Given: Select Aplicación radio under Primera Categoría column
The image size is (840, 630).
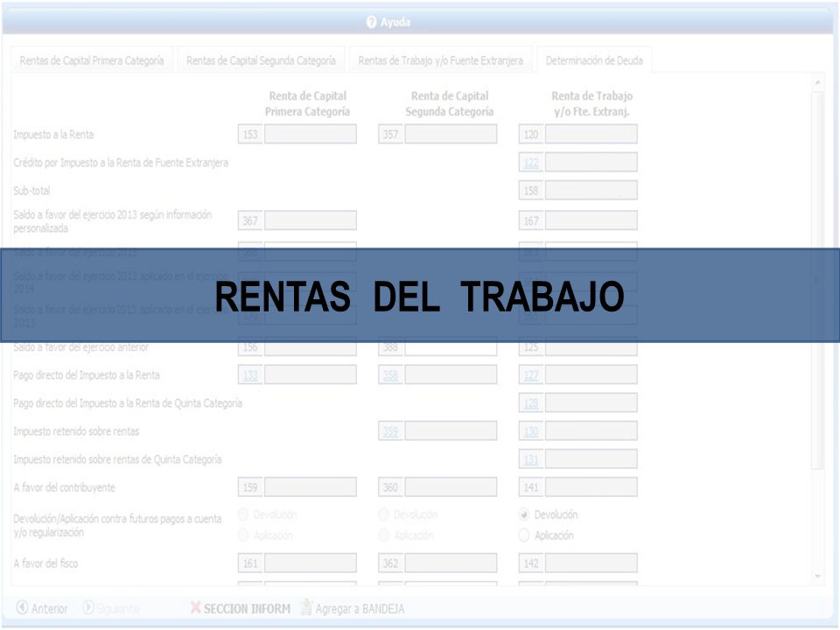Looking at the screenshot, I should click(243, 535).
